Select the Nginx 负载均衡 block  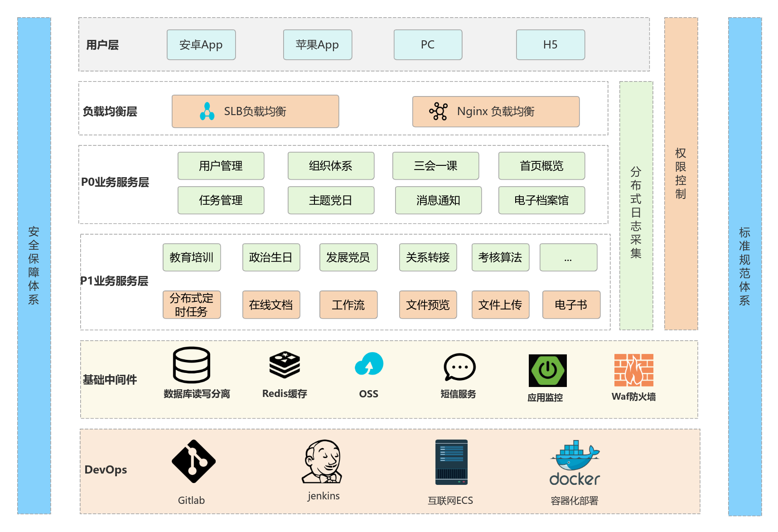point(496,111)
